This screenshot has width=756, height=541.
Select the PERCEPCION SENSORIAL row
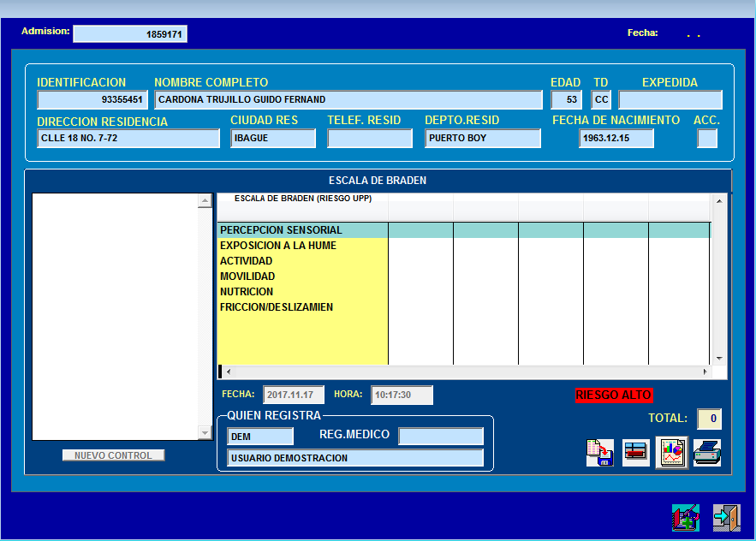[464, 230]
